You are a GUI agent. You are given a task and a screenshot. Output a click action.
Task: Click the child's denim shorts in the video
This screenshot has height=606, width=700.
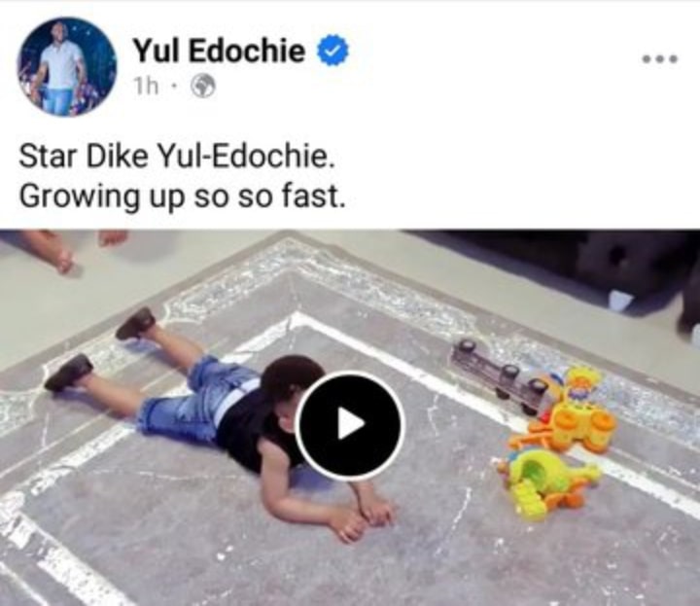[196, 399]
